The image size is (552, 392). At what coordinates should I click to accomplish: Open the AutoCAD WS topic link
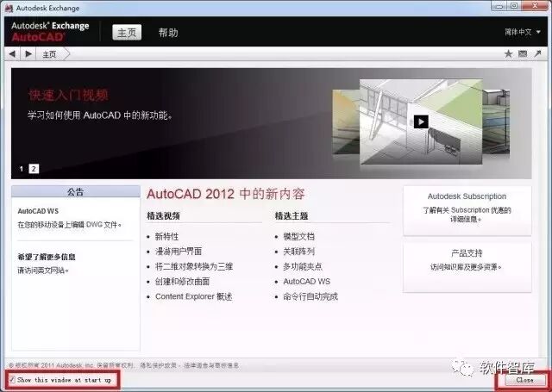coord(307,282)
